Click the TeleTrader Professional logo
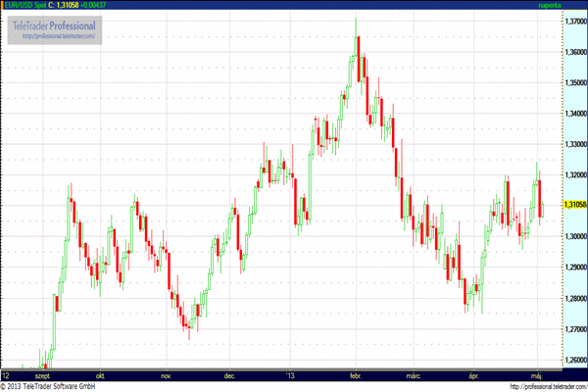 point(55,24)
